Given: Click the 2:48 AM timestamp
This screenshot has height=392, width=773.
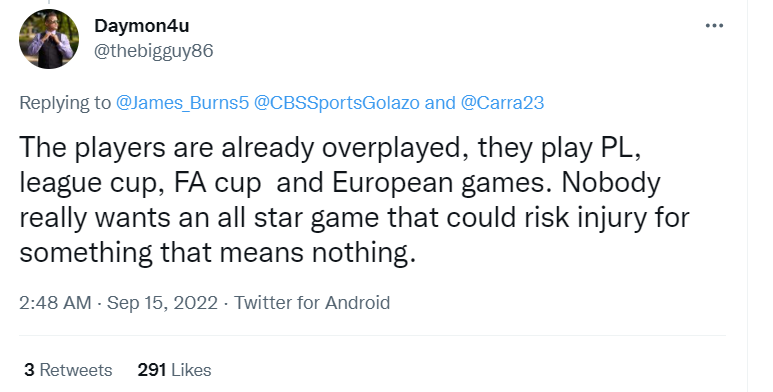Looking at the screenshot, I should tap(55, 302).
